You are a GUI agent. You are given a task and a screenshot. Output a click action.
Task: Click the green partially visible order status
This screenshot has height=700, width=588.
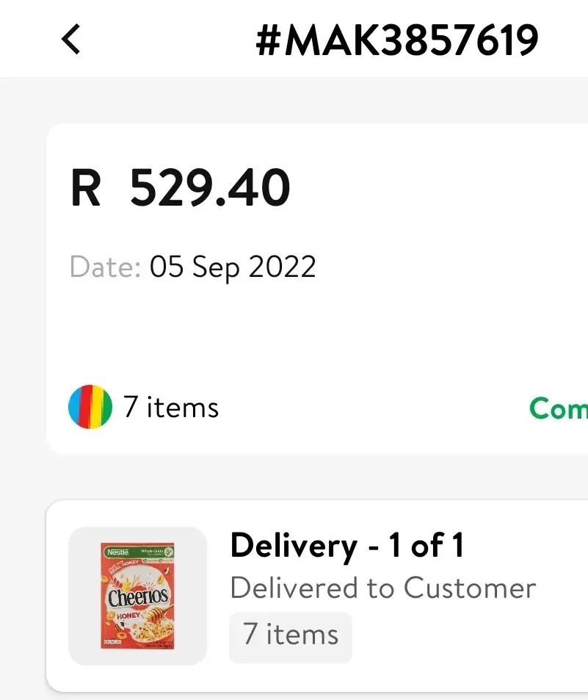[558, 408]
